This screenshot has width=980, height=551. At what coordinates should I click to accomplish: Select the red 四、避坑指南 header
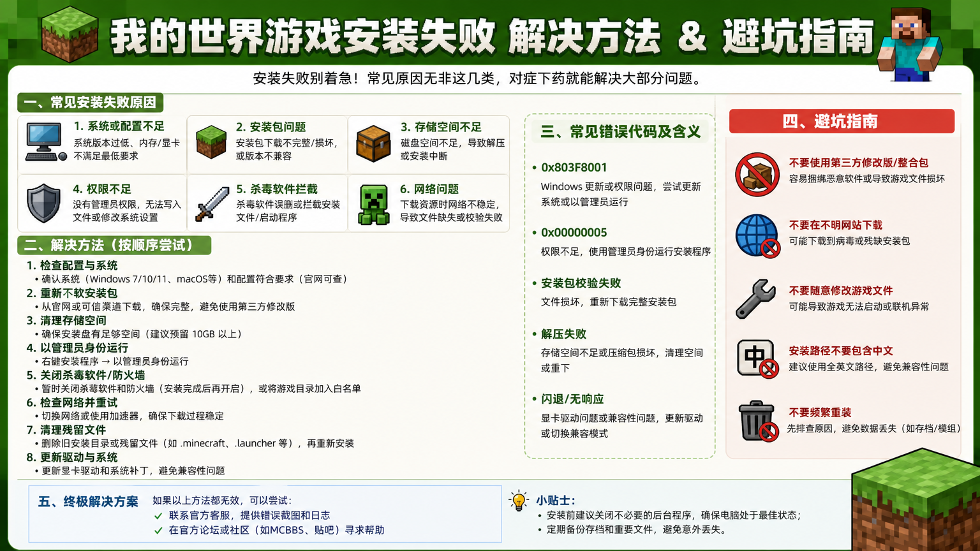842,121
